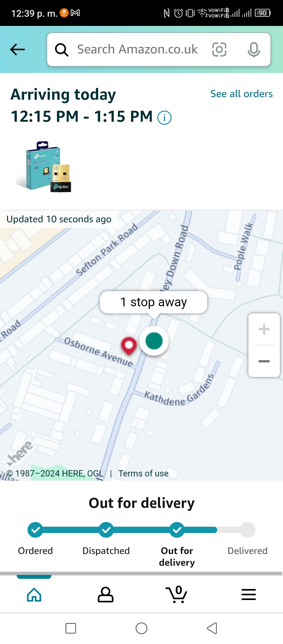The width and height of the screenshot is (283, 644).
Task: Tap Android home circle button
Action: (x=141, y=628)
